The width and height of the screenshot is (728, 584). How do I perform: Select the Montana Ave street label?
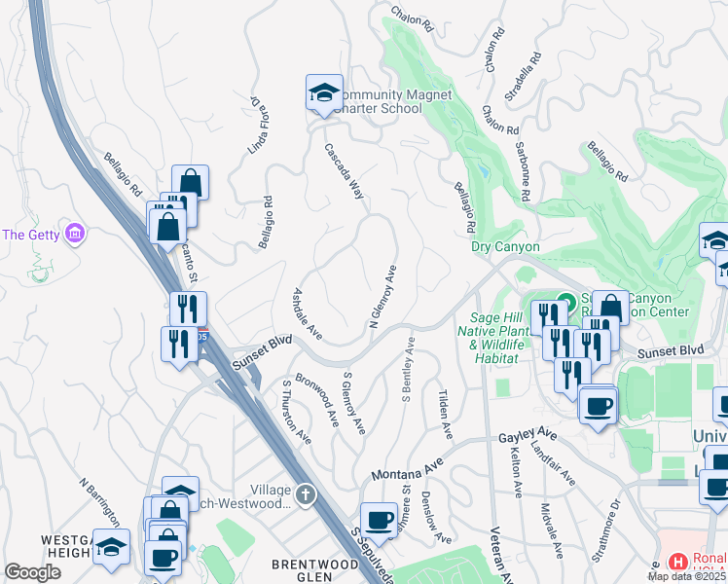408,469
